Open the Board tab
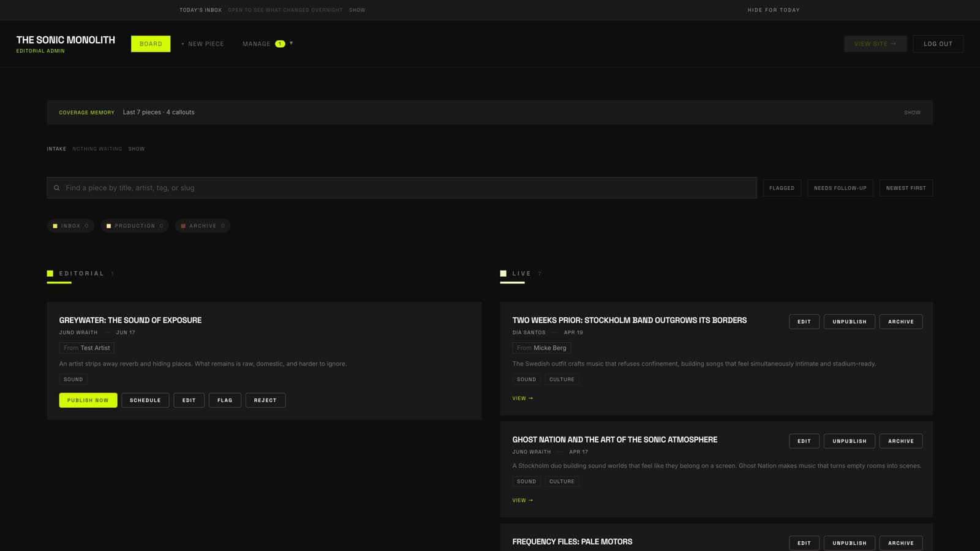This screenshot has height=551, width=980. coord(151,43)
